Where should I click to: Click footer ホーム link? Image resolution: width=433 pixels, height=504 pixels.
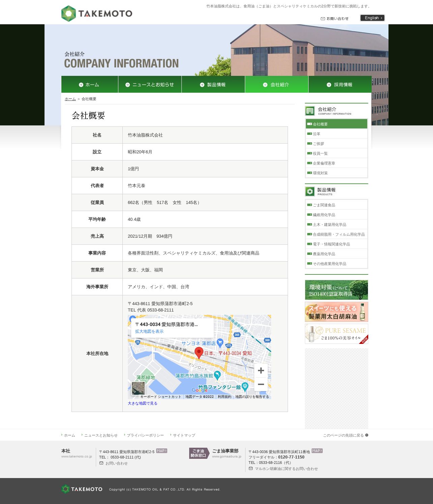coord(69,435)
